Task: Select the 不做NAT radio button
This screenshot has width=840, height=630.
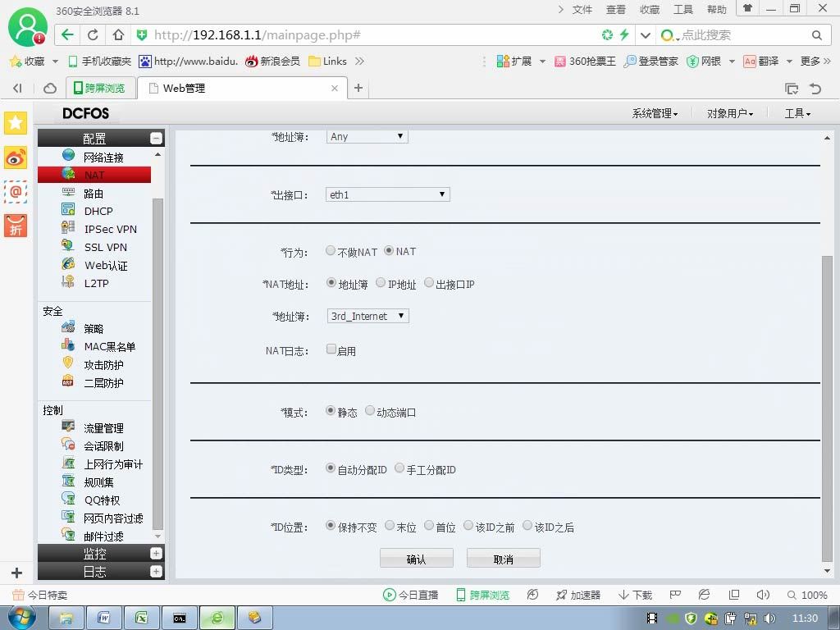Action: coord(331,251)
